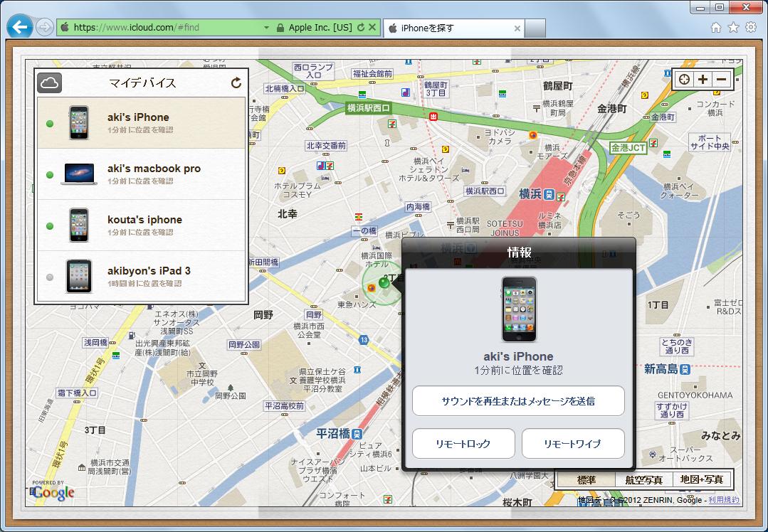Go forward with the browser forward arrow
The height and width of the screenshot is (532, 768).
pyautogui.click(x=45, y=27)
